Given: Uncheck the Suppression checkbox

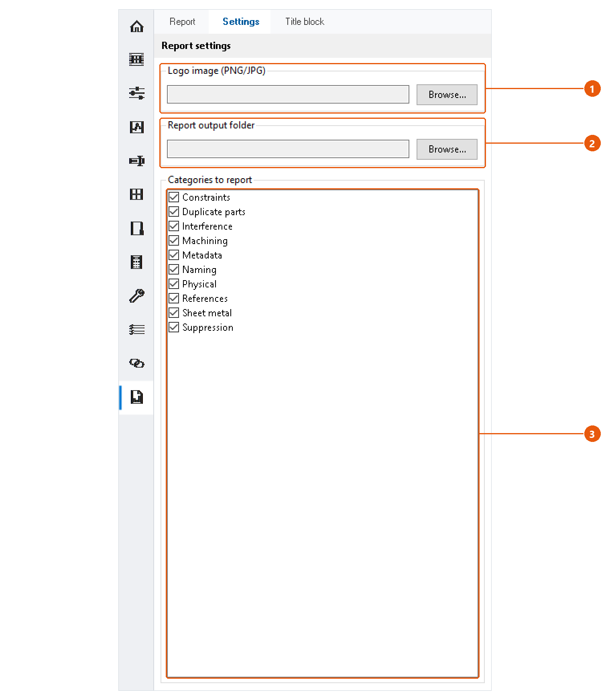Looking at the screenshot, I should [x=174, y=327].
